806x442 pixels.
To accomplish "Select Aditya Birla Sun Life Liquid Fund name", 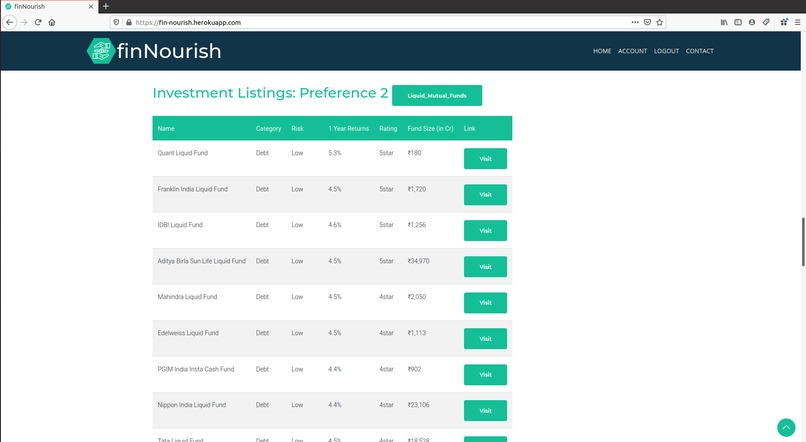I will (x=202, y=261).
